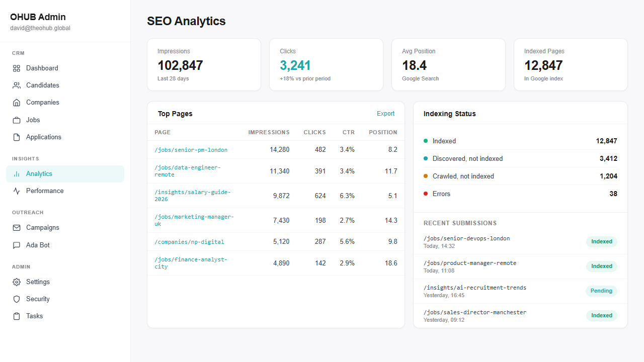Select /jobs/product-manager-remote submission
This screenshot has height=362, width=644.
coord(520,266)
